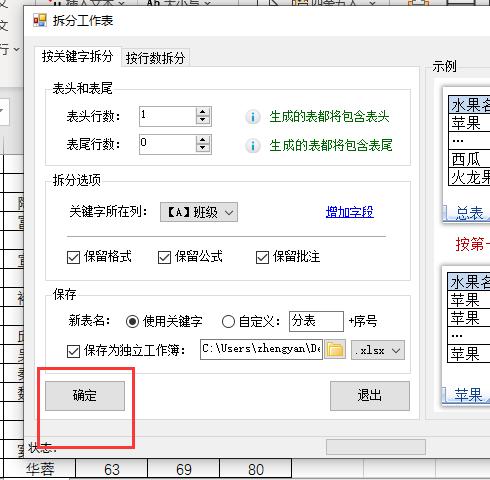Viewport: 490px width, 480px height.
Task: Toggle the 保留格式 checkbox
Action: (73, 257)
